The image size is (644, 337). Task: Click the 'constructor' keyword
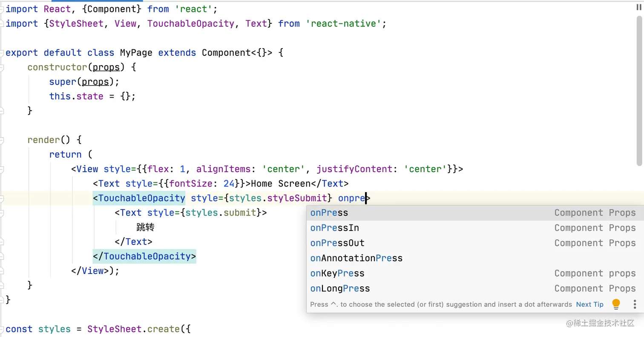(57, 68)
